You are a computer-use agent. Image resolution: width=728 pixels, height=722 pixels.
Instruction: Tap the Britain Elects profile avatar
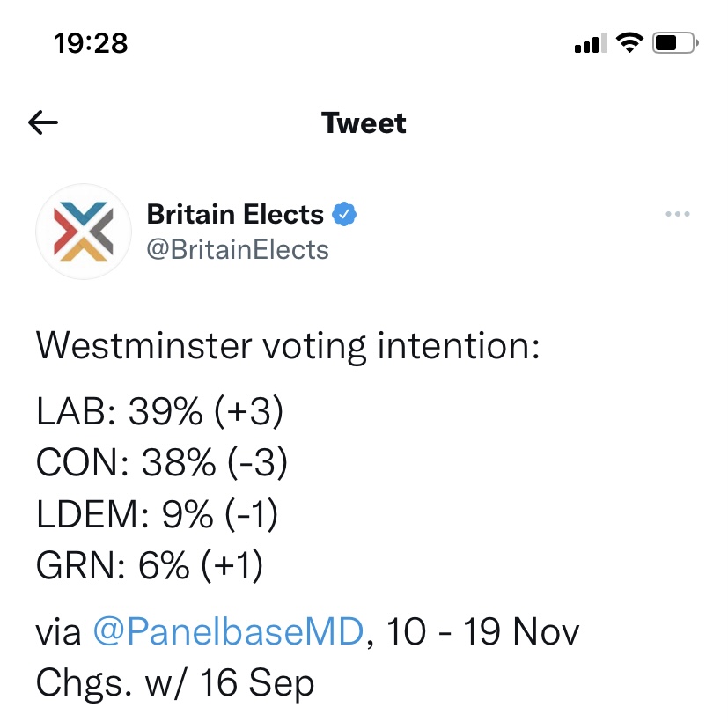[x=84, y=232]
